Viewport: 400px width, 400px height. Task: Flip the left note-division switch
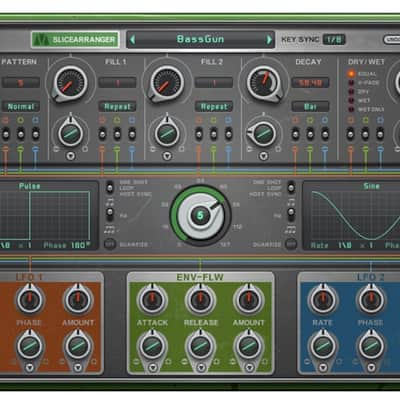tap(110, 213)
